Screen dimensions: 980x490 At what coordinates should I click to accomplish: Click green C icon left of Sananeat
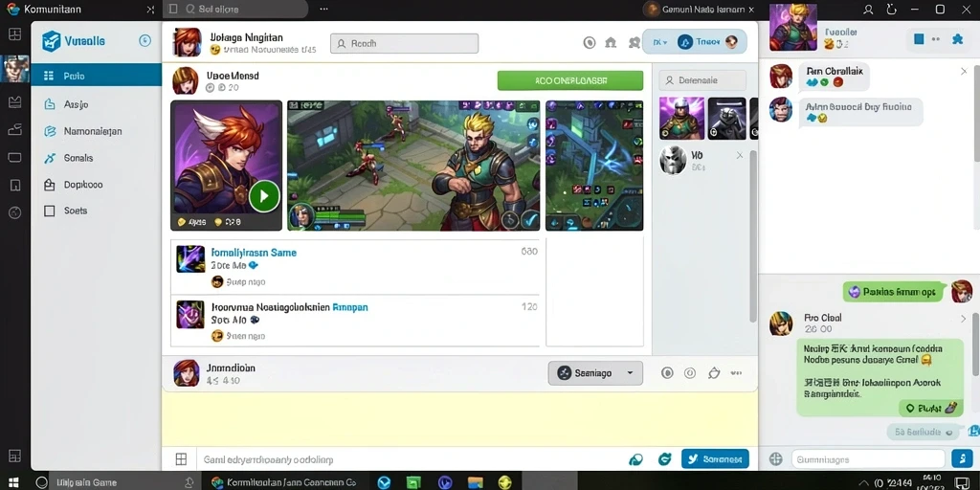click(664, 459)
